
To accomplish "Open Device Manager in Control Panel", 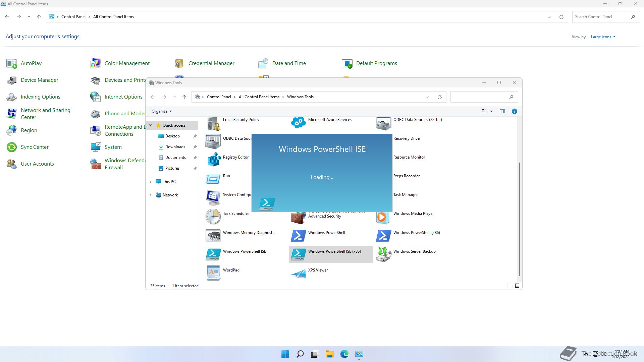I will 39,80.
